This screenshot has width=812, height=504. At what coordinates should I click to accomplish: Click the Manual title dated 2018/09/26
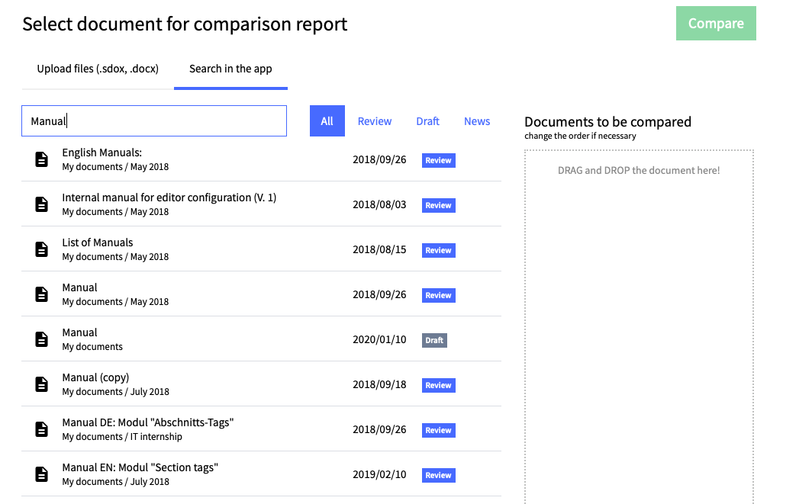[79, 287]
